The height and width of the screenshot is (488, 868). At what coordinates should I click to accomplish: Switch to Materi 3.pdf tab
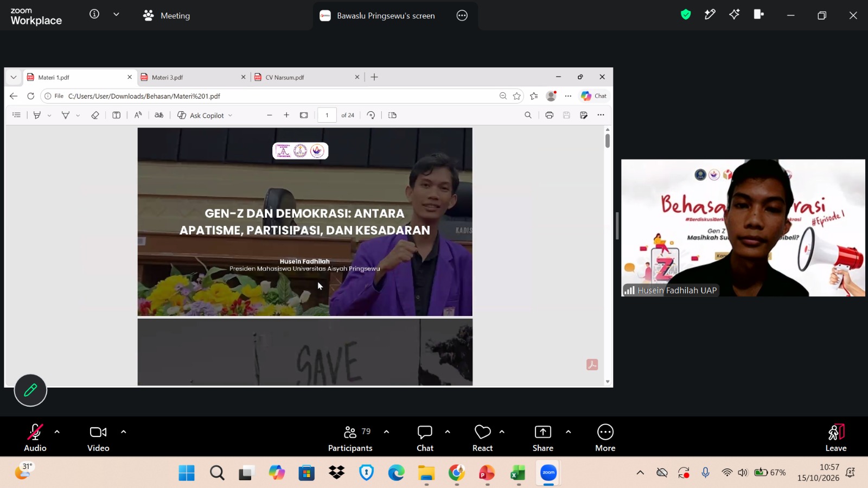tap(193, 77)
